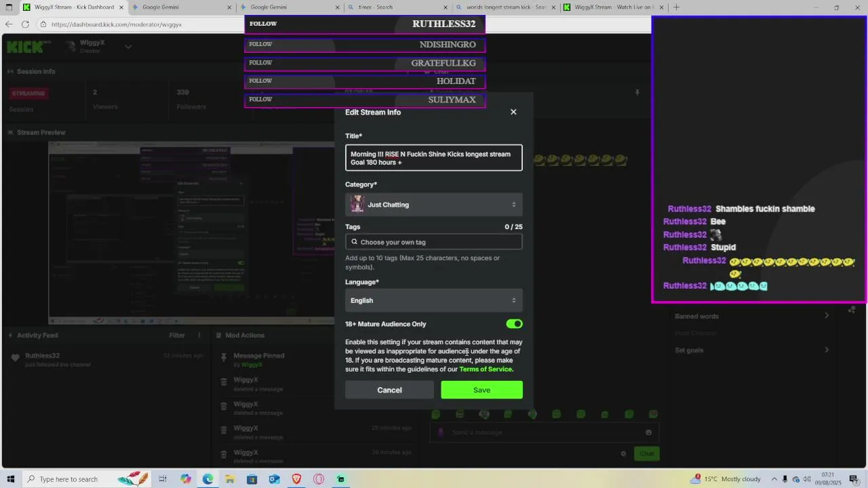The height and width of the screenshot is (488, 868).
Task: Click the search magnifier in tags field
Action: [354, 242]
